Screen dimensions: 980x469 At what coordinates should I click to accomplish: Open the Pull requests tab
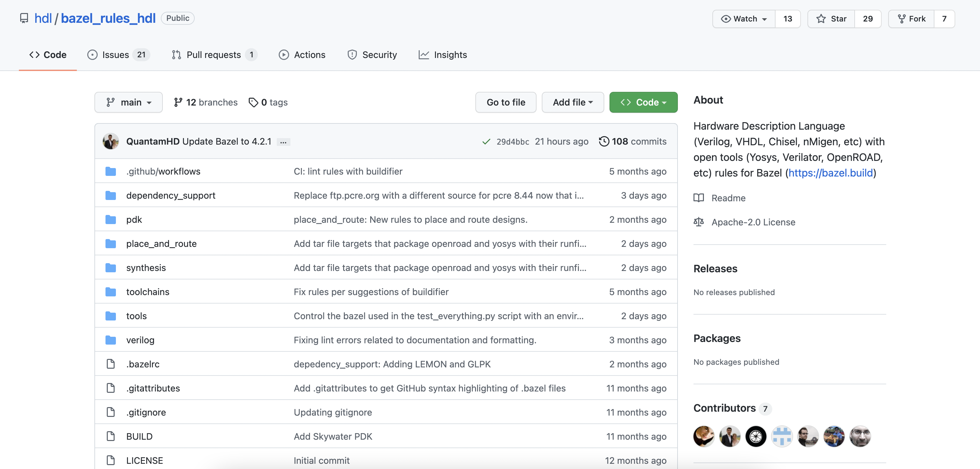[214, 55]
